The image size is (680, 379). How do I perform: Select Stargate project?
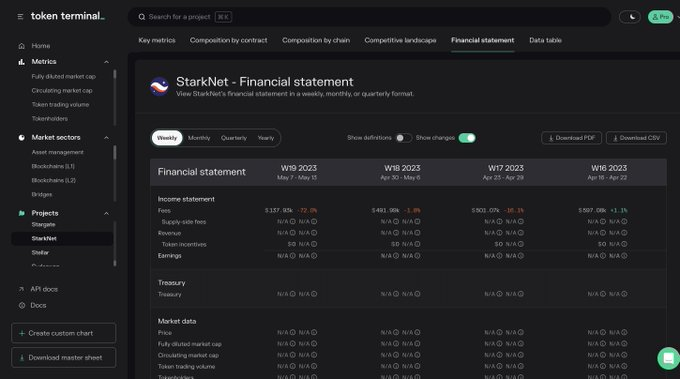coord(43,225)
